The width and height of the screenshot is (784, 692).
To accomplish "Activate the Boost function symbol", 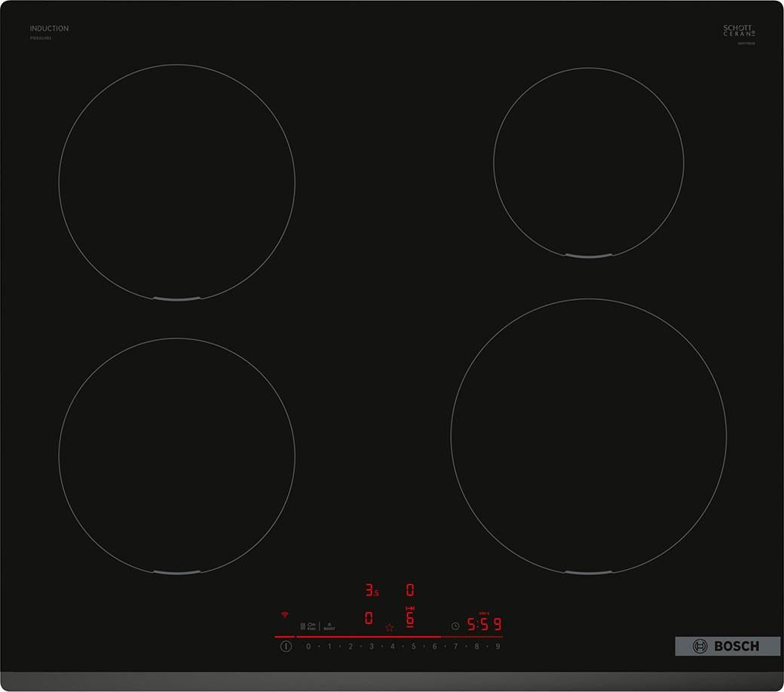I will [329, 626].
